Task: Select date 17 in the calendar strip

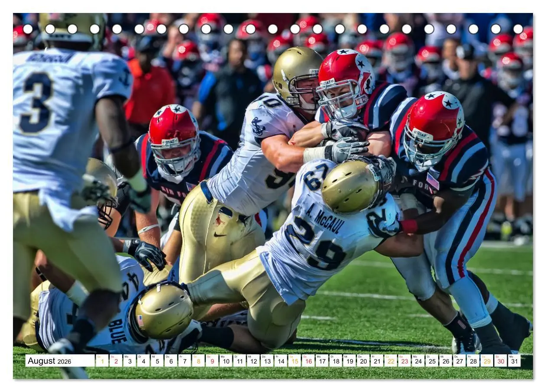Action: [322, 361]
